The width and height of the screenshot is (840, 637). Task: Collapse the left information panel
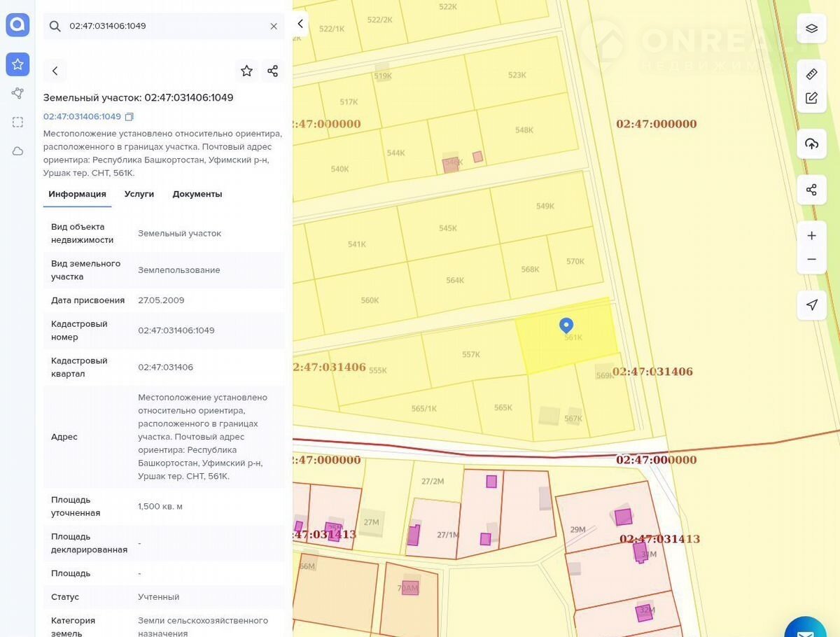(300, 24)
